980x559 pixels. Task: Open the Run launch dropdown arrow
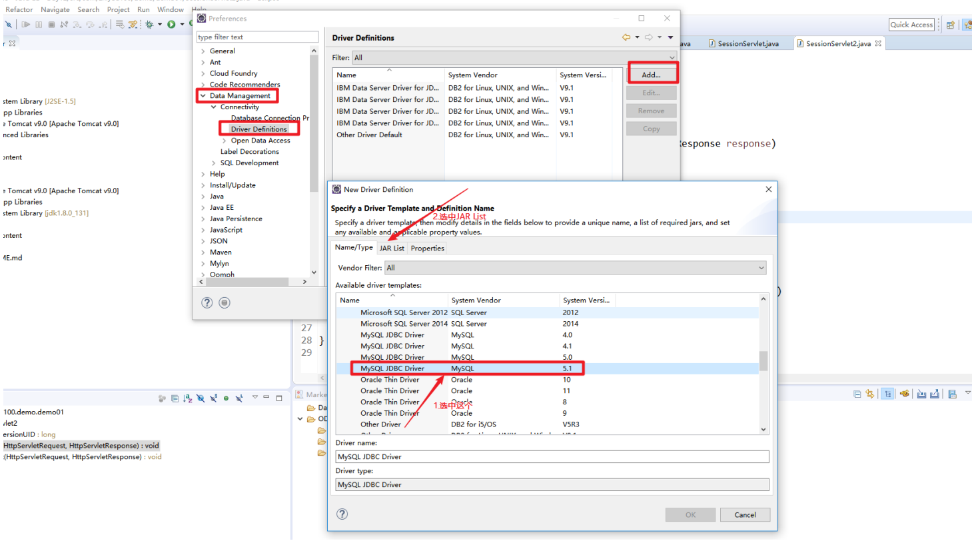pos(182,25)
